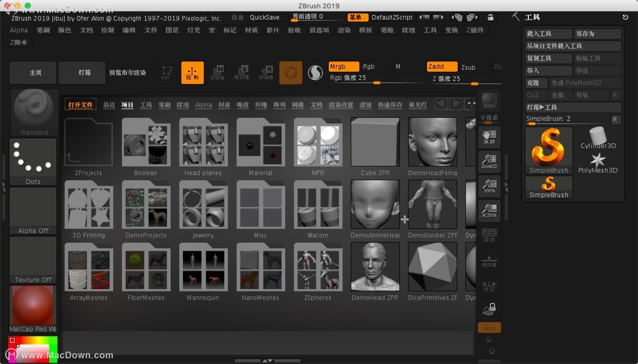Select the Rotate (R) transform tool
638x364 pixels.
pos(266,73)
